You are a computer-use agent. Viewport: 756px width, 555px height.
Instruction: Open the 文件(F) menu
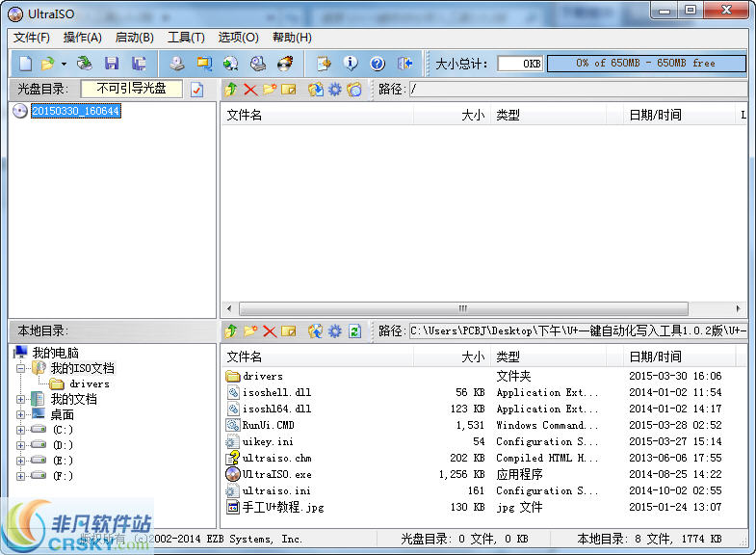click(x=32, y=38)
